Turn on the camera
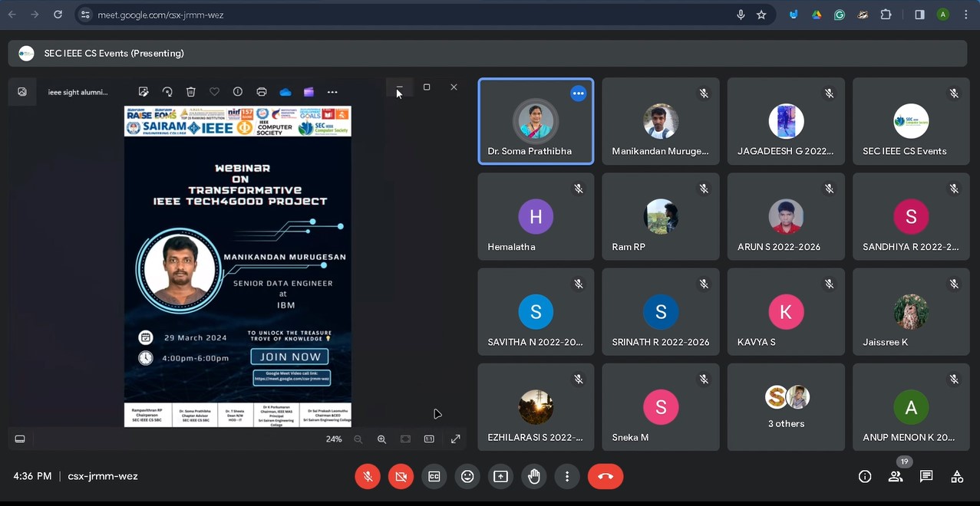The image size is (980, 506). pos(401,476)
